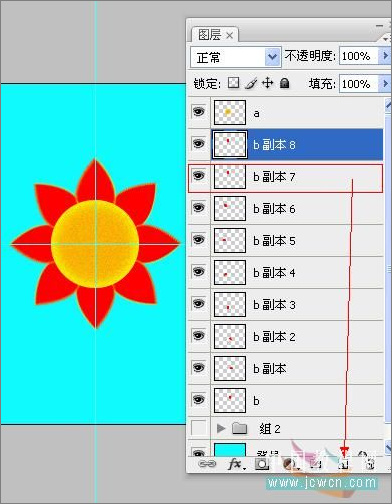Select thumbnail of layer a

pos(230,112)
